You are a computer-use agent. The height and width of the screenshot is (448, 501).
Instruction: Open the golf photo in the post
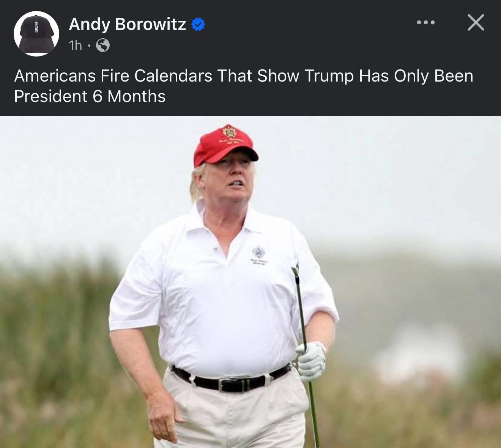(250, 282)
